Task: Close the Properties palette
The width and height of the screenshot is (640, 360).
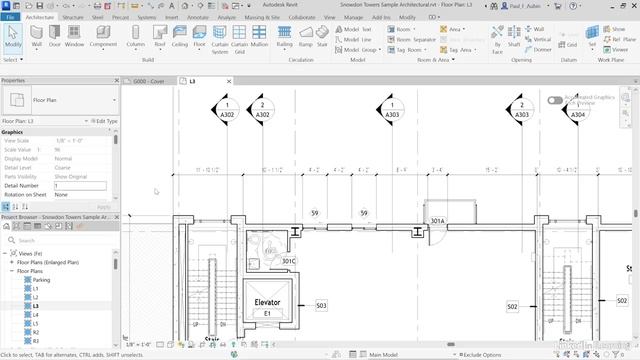Action: pos(116,80)
